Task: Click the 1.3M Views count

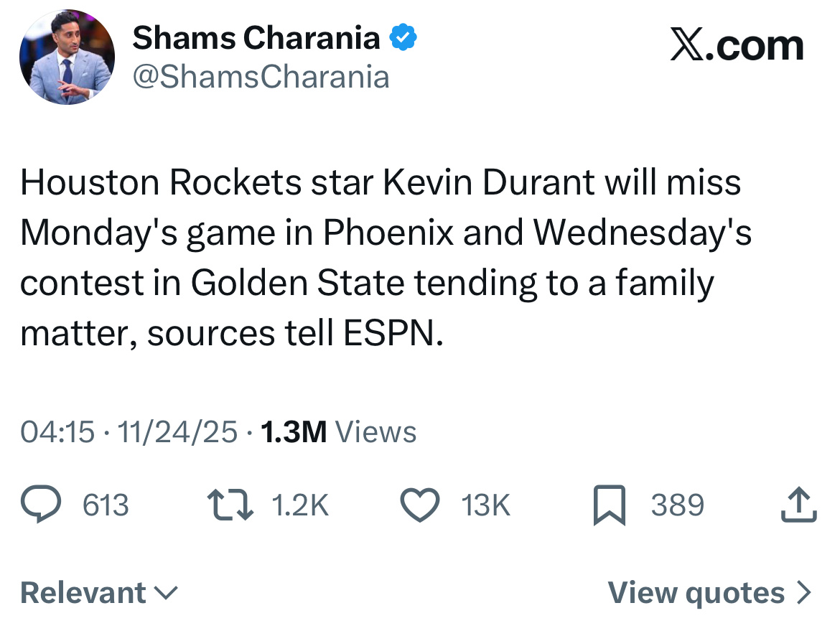Action: (338, 431)
